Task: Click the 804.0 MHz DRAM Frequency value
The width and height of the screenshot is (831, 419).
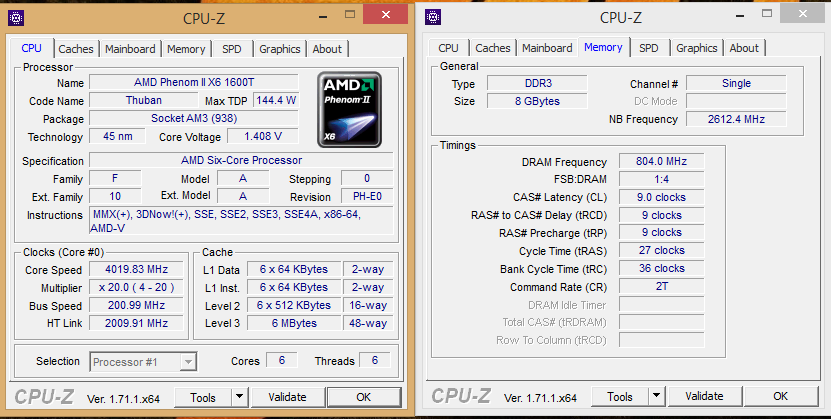Action: point(661,162)
